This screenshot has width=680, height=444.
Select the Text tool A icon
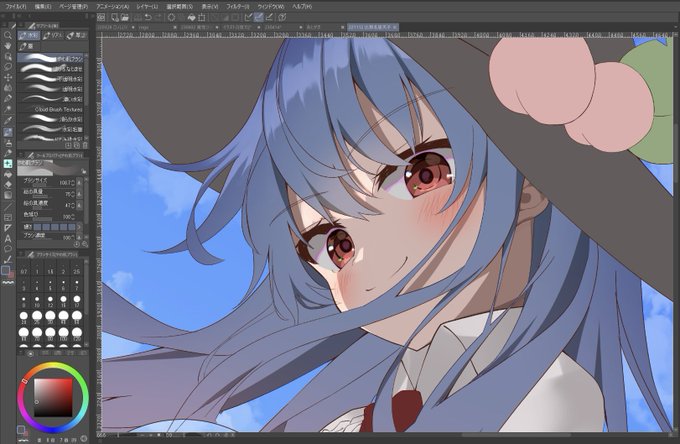click(8, 238)
